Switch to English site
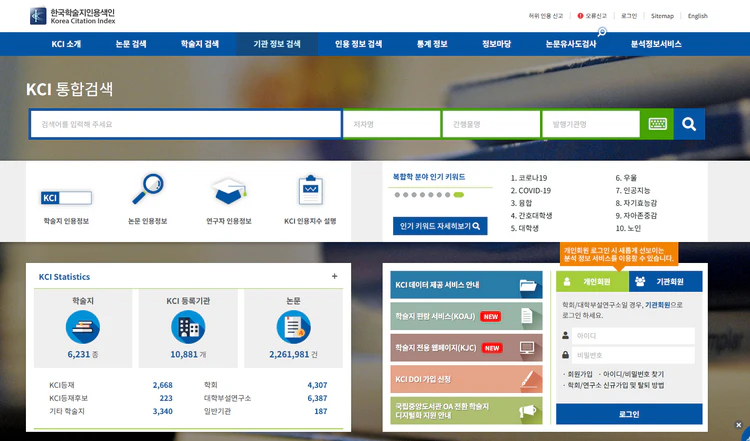The width and height of the screenshot is (750, 441). pos(697,16)
